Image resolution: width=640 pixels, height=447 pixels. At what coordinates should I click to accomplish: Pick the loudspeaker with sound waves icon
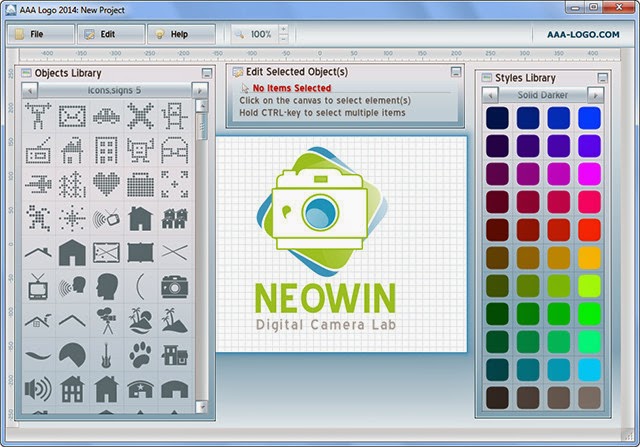pyautogui.click(x=38, y=389)
